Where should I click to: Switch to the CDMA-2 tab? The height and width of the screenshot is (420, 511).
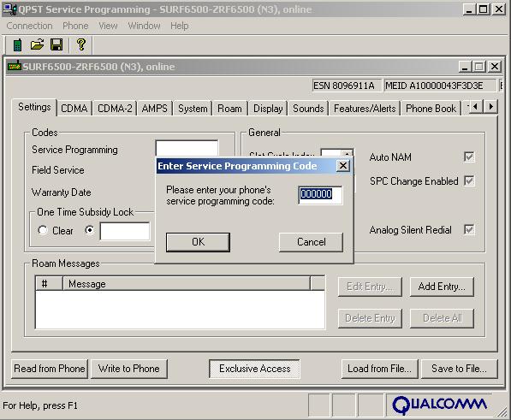(115, 109)
